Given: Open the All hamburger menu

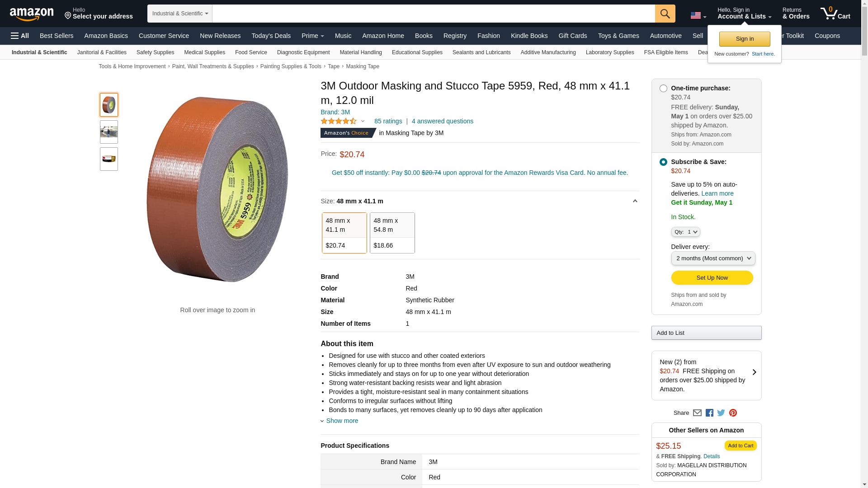Looking at the screenshot, I should click(x=20, y=36).
